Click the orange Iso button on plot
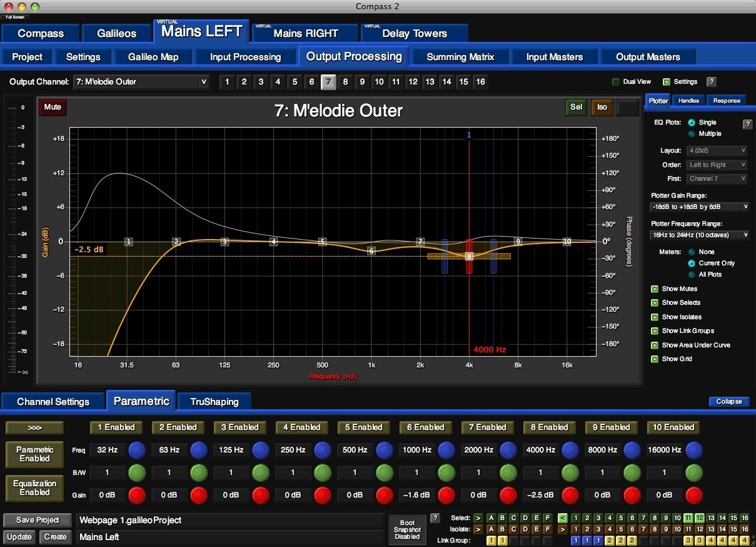Screen dimensions: 756x547 click(x=602, y=108)
